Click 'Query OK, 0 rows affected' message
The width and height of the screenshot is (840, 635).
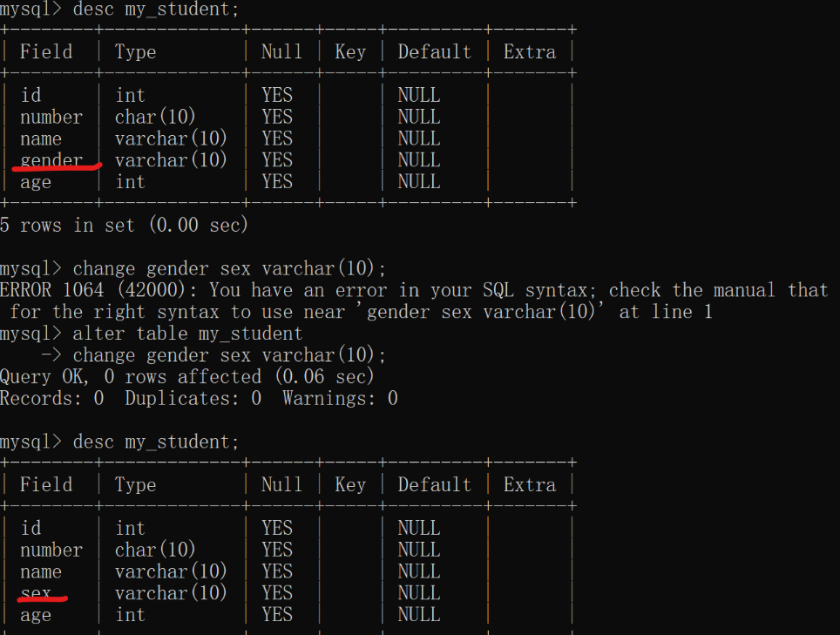coord(131,377)
